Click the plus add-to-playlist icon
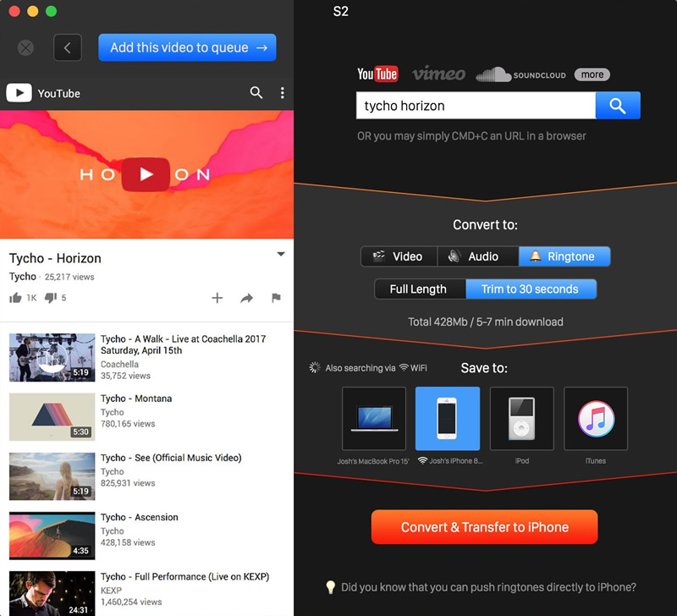 click(x=217, y=298)
